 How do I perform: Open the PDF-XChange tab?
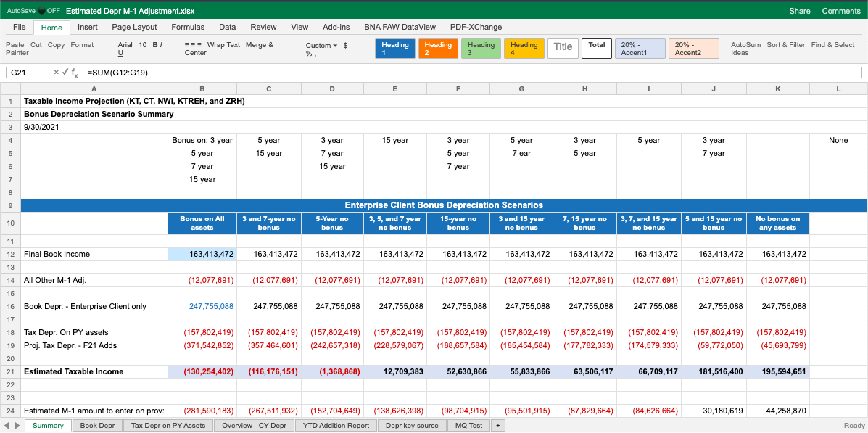[476, 27]
